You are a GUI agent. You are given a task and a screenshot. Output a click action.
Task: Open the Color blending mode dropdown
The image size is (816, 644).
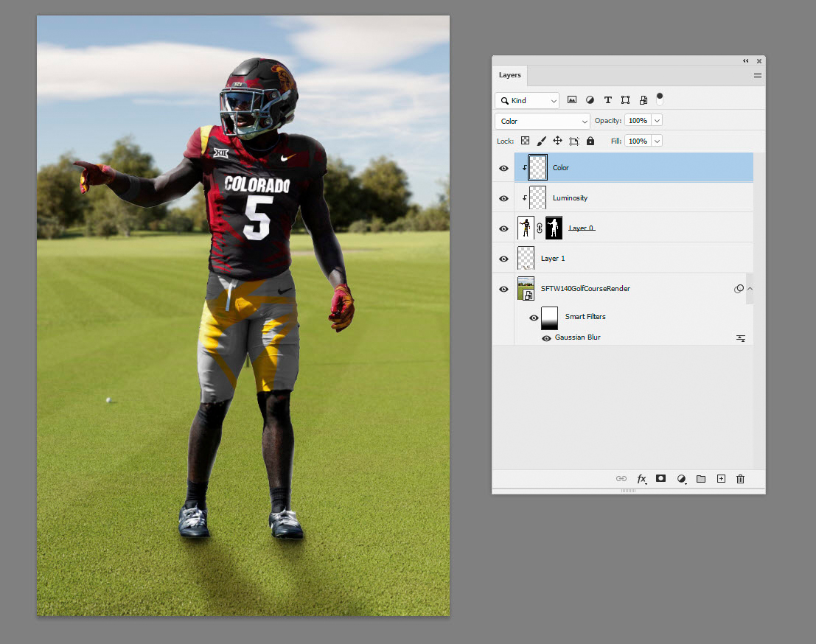click(543, 121)
